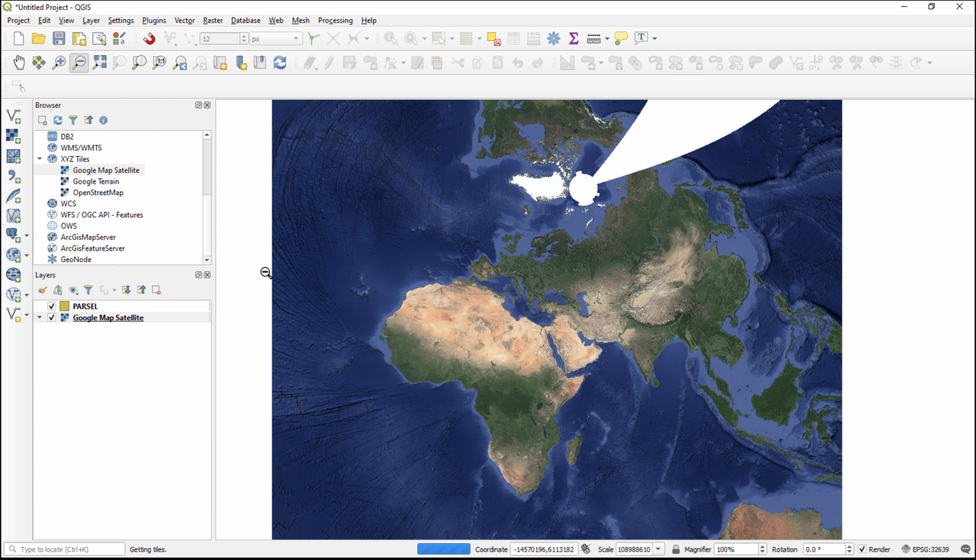Image resolution: width=976 pixels, height=560 pixels.
Task: Toggle Google Map Satellite layer visibility checkbox
Action: (52, 318)
